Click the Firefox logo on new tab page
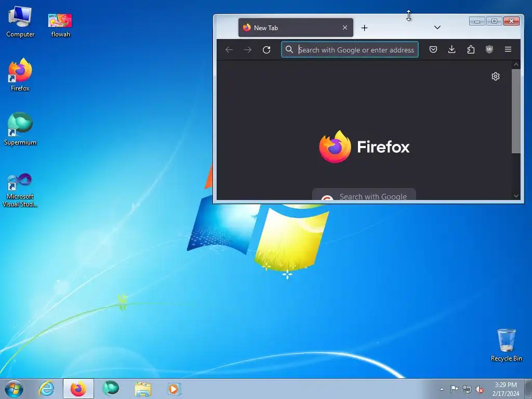This screenshot has height=399, width=532. (364, 147)
